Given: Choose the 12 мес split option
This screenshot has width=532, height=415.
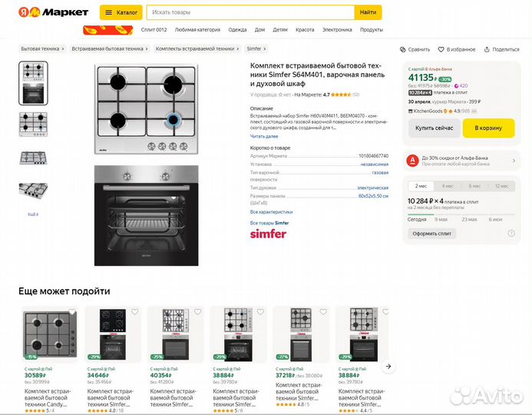Looking at the screenshot, I should coord(501,186).
